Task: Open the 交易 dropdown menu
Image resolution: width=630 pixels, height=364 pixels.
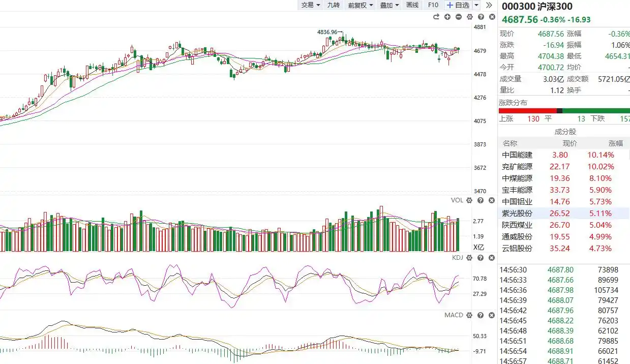Action: click(x=310, y=5)
